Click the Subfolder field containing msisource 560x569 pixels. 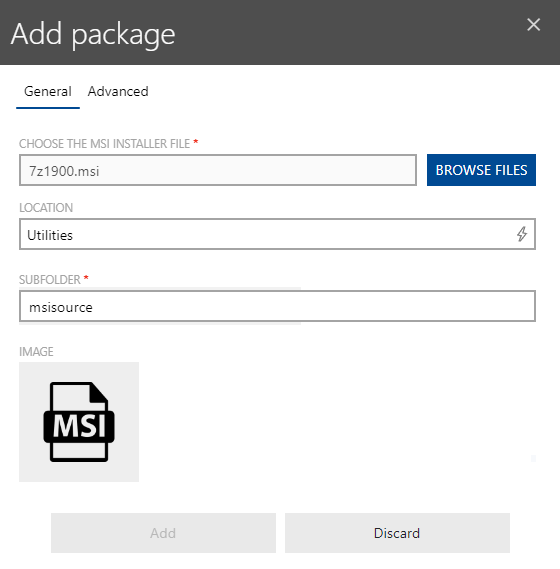click(x=277, y=306)
